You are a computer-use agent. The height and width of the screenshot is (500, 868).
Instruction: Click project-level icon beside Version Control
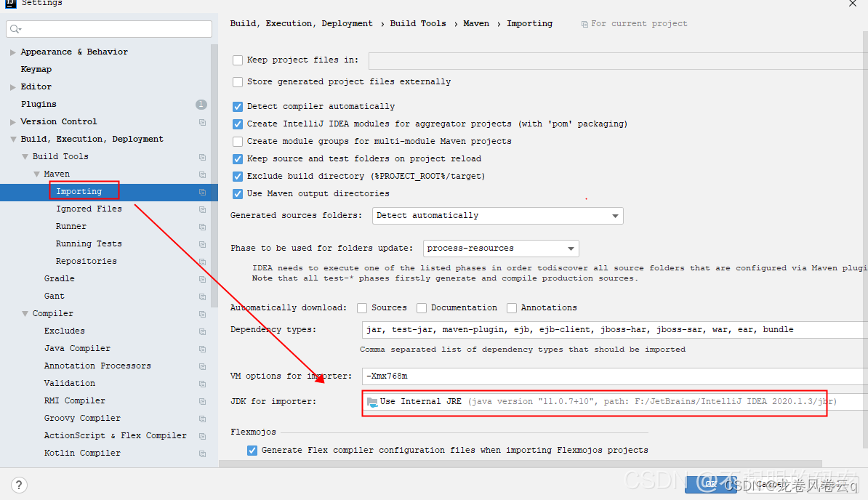coord(203,122)
